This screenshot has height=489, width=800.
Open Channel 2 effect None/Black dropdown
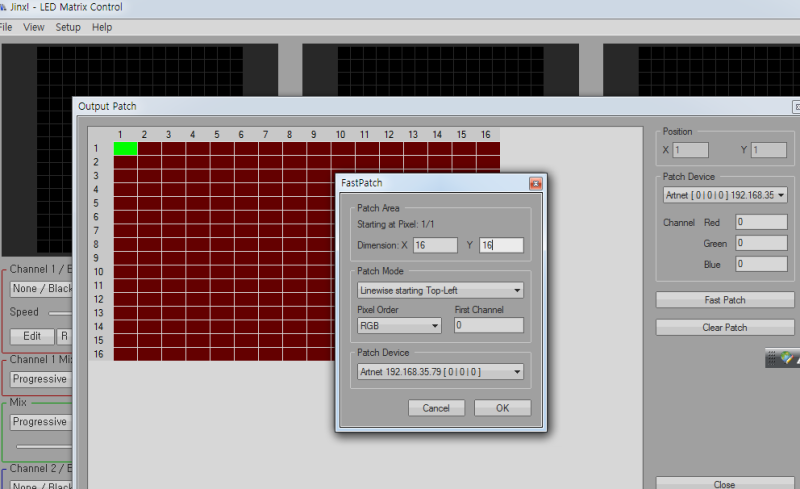(42, 485)
